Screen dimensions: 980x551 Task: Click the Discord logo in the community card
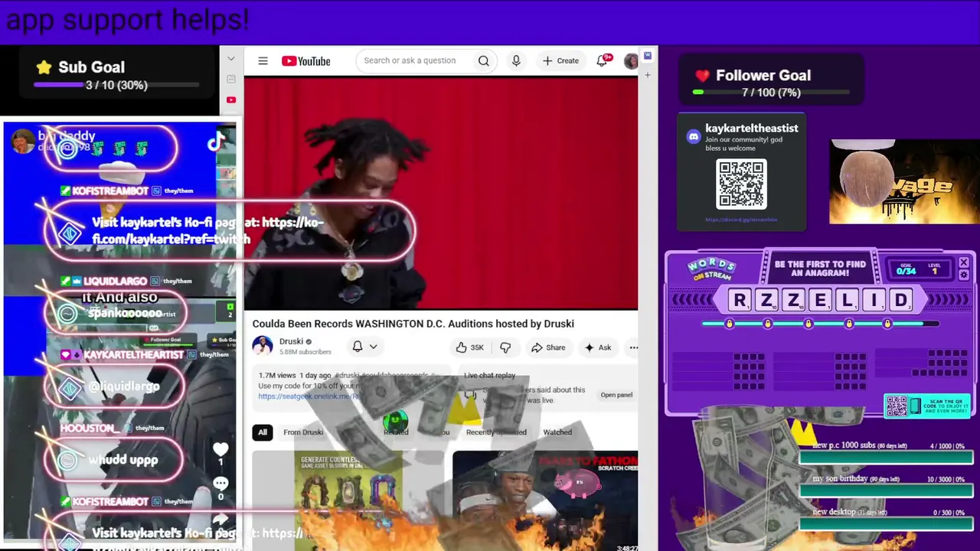pyautogui.click(x=694, y=137)
